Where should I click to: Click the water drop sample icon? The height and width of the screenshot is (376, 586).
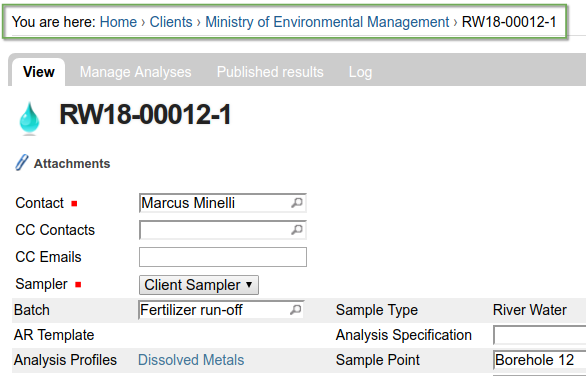(x=29, y=118)
